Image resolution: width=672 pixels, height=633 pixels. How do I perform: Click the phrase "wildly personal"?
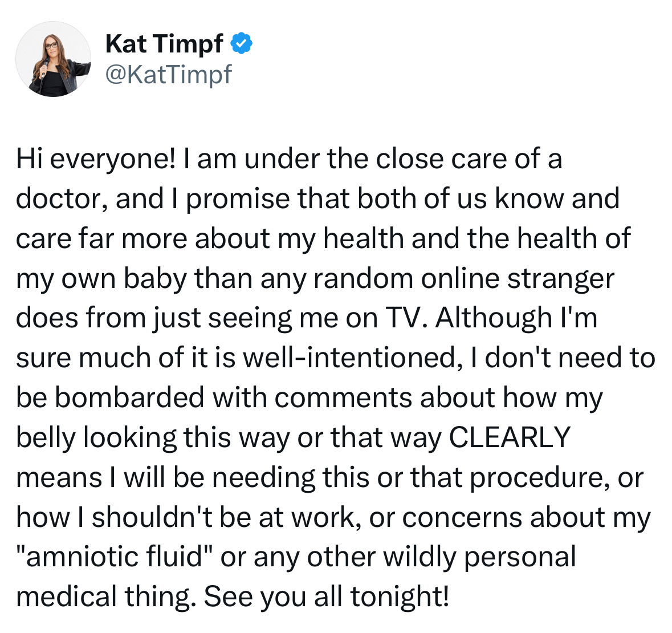[479, 557]
